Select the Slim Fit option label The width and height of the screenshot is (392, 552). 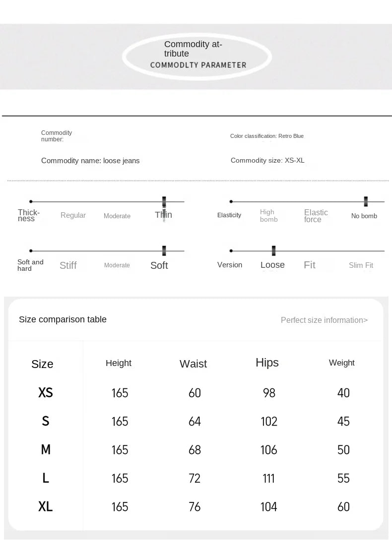[361, 265]
